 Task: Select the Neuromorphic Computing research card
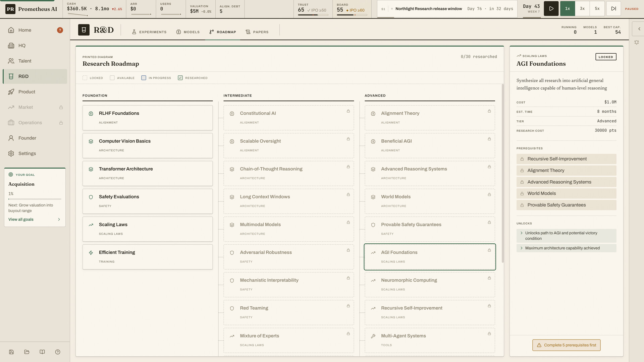430,285
